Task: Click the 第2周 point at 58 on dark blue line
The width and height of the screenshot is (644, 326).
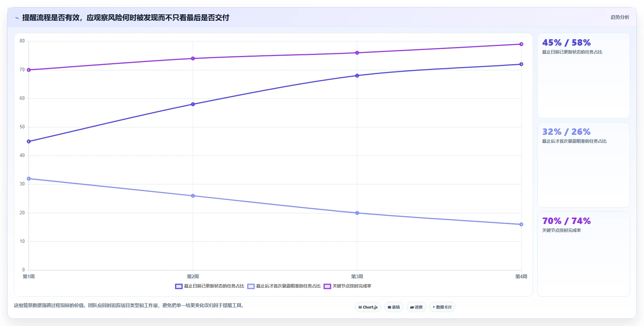Action: pos(193,104)
